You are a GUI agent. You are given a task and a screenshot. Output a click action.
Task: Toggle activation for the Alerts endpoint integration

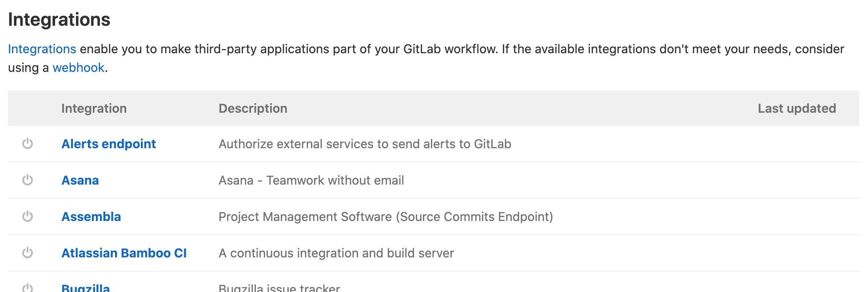tap(28, 144)
